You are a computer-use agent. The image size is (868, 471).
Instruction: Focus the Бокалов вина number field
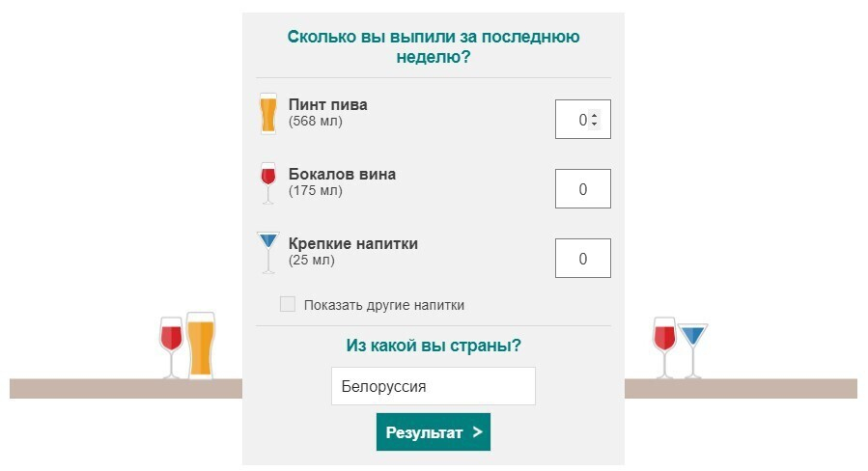pyautogui.click(x=582, y=189)
